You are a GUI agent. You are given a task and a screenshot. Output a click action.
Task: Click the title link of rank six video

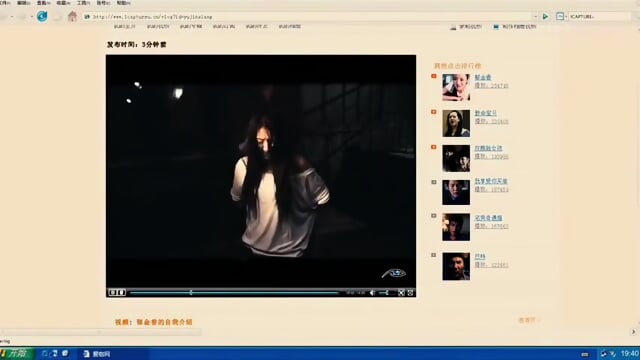point(480,257)
